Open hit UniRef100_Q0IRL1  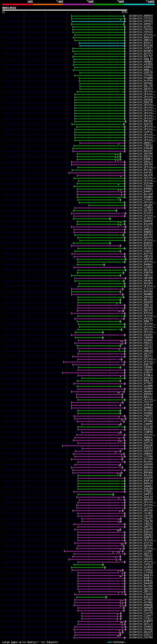[x=141, y=27]
